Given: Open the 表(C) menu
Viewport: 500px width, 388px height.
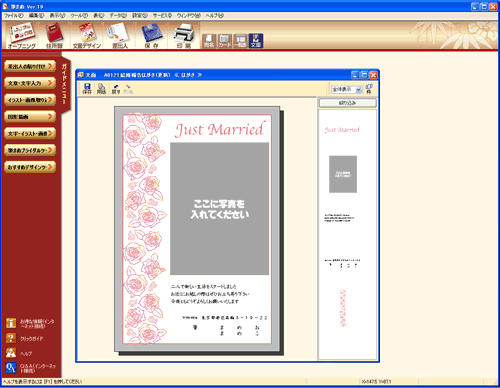Looking at the screenshot, I should 99,16.
